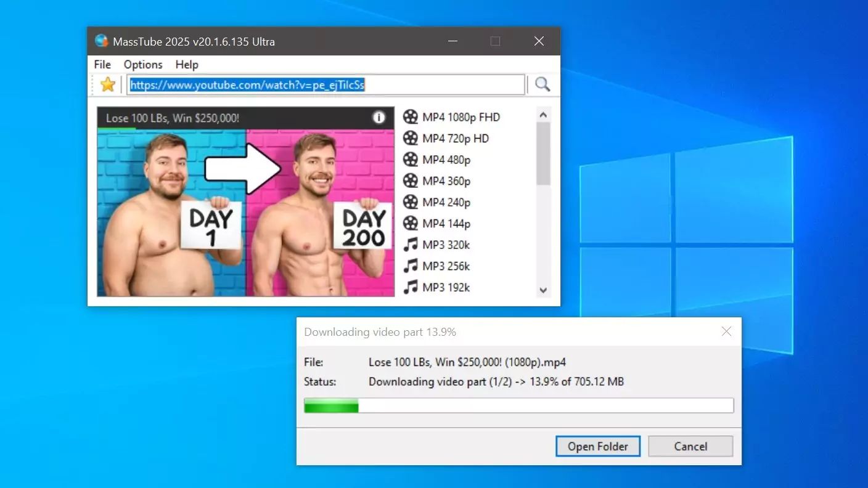The width and height of the screenshot is (868, 488).
Task: Select the MP4 240p format text
Action: point(446,202)
